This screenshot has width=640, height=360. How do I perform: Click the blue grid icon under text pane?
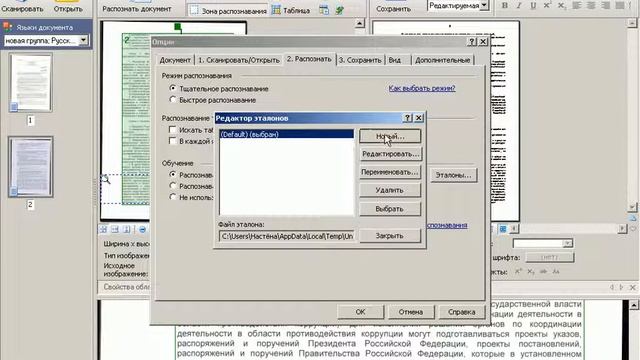503,229
